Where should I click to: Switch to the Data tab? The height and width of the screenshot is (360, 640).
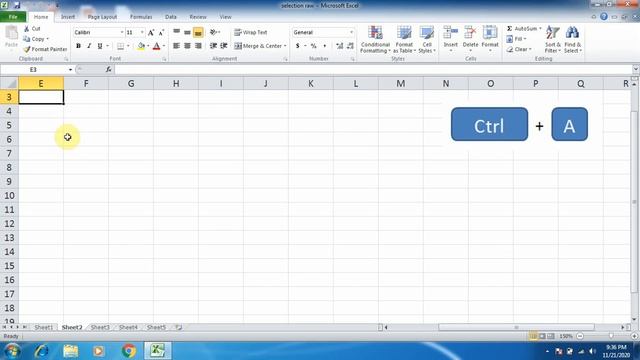click(x=171, y=17)
